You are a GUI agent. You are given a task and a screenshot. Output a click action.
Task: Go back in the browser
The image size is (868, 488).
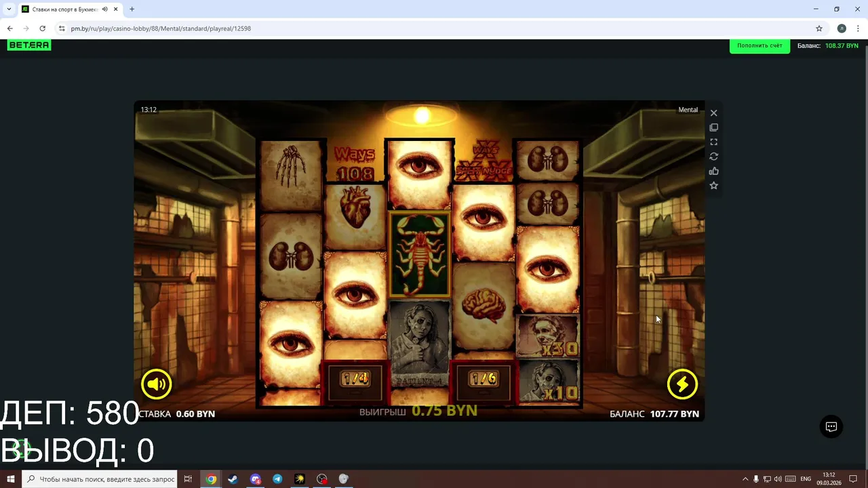[9, 28]
